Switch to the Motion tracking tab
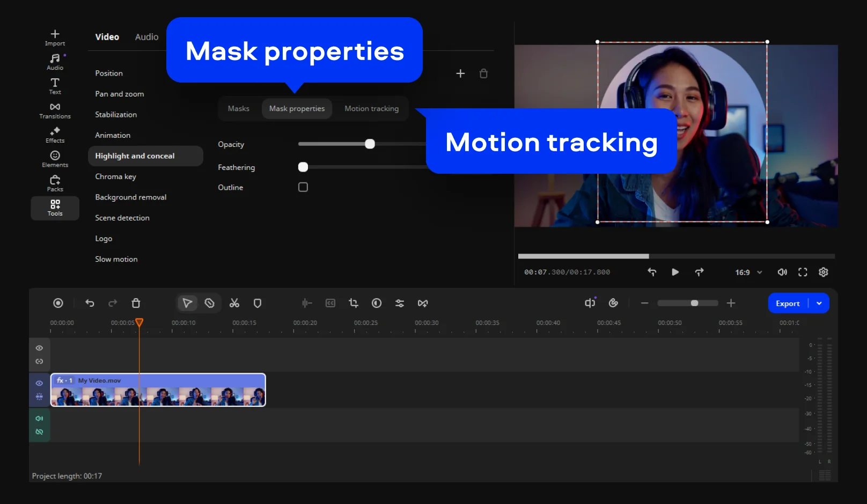Screen dimensions: 867x504 371,108
